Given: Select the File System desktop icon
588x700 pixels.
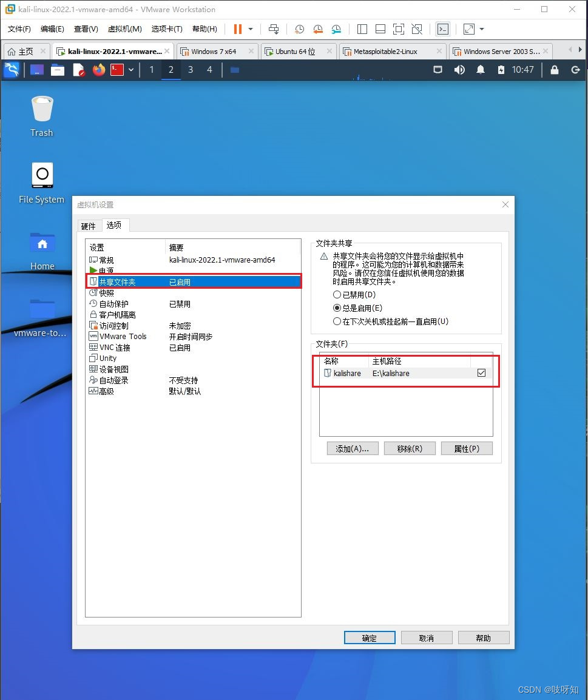Looking at the screenshot, I should tap(41, 183).
